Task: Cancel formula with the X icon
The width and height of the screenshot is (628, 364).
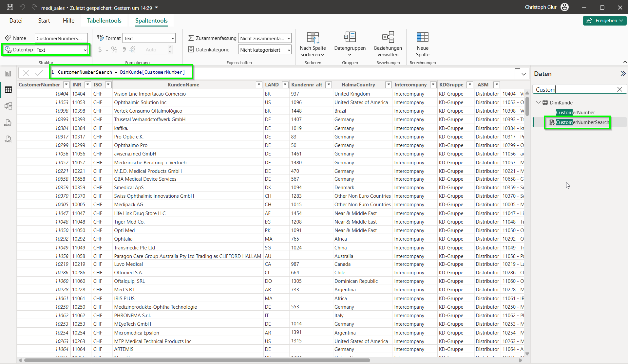Action: coord(26,73)
